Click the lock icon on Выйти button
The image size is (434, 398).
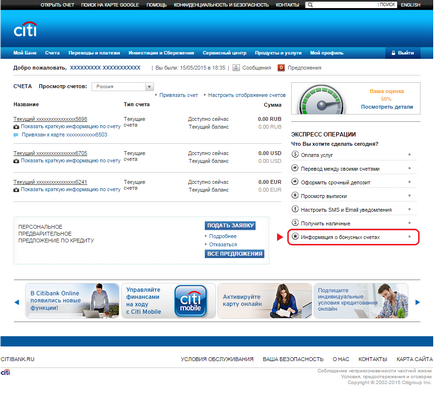[x=393, y=53]
